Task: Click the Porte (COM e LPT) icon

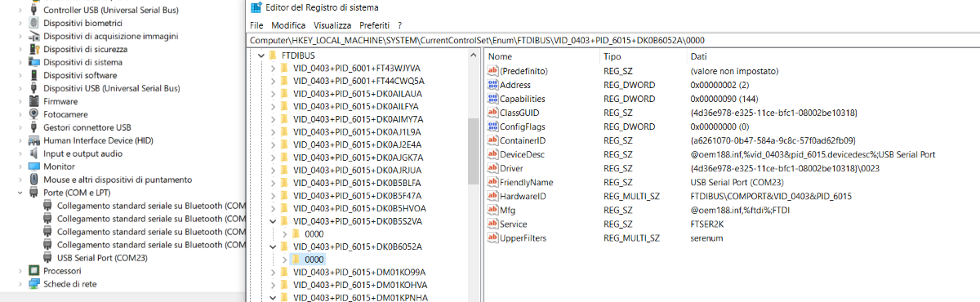Action: (33, 193)
